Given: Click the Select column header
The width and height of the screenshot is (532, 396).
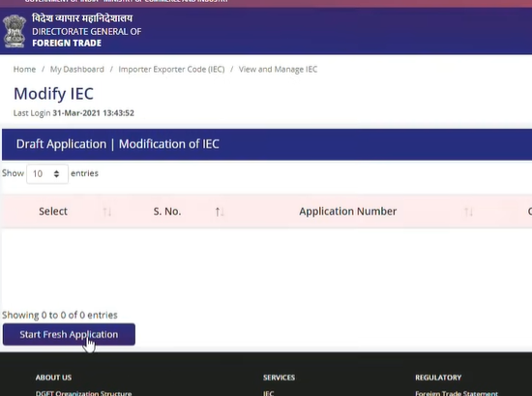Looking at the screenshot, I should pos(53,211).
